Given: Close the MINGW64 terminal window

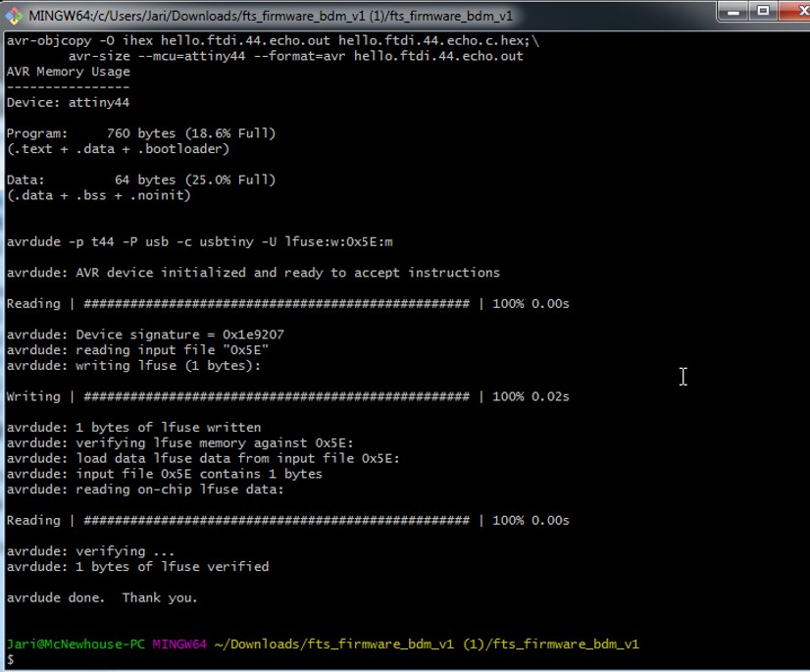Looking at the screenshot, I should coord(795,11).
